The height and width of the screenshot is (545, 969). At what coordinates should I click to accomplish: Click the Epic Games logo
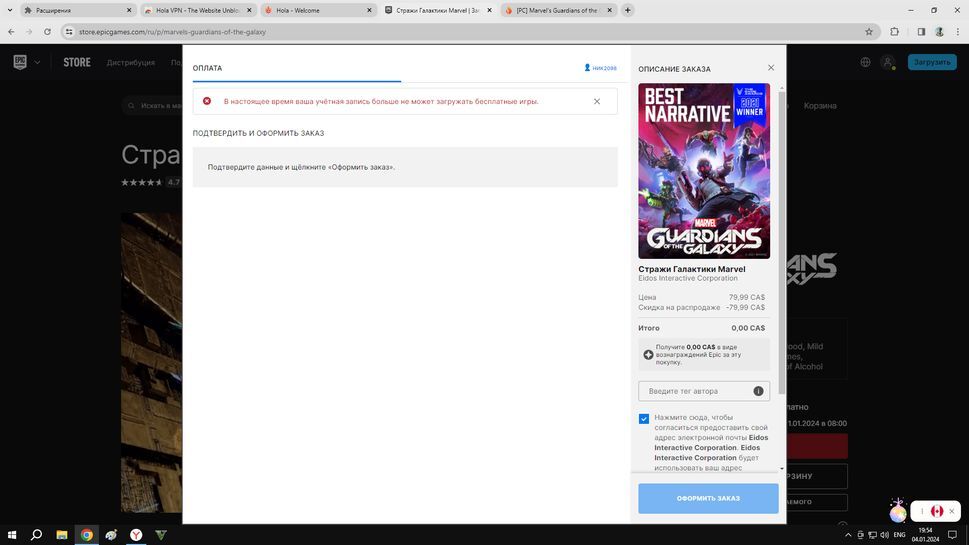pyautogui.click(x=20, y=62)
